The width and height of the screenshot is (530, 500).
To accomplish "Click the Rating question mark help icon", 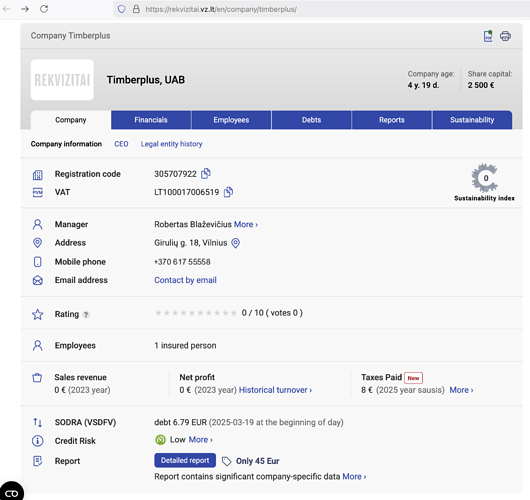I will 86,315.
